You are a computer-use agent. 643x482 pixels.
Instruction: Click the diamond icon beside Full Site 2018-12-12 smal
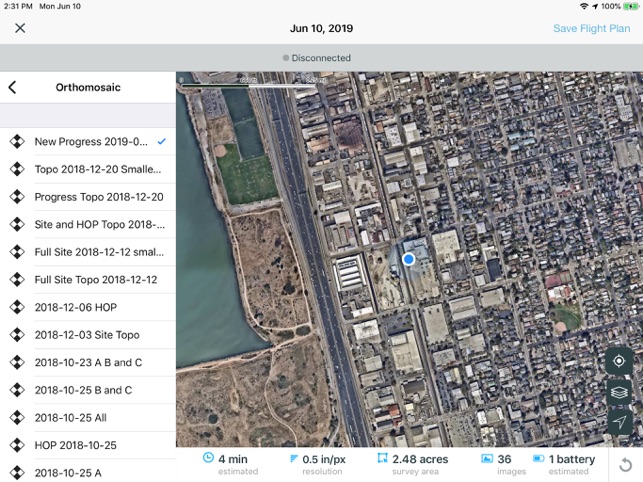point(17,252)
